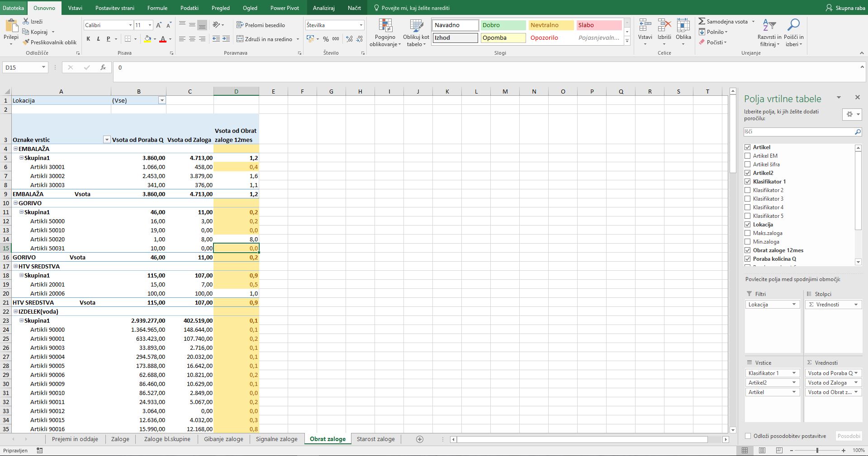Open the Lokacija (Vse) filter dropdown

click(x=161, y=100)
